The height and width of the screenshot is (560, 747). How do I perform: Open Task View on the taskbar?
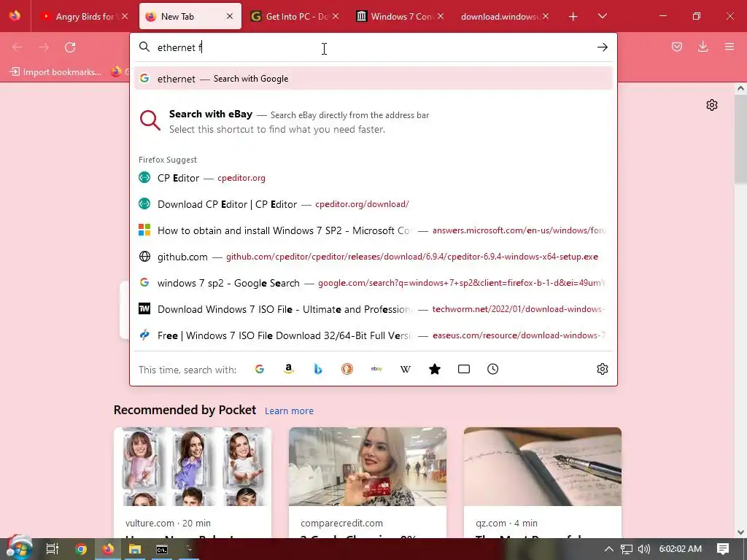coord(53,549)
